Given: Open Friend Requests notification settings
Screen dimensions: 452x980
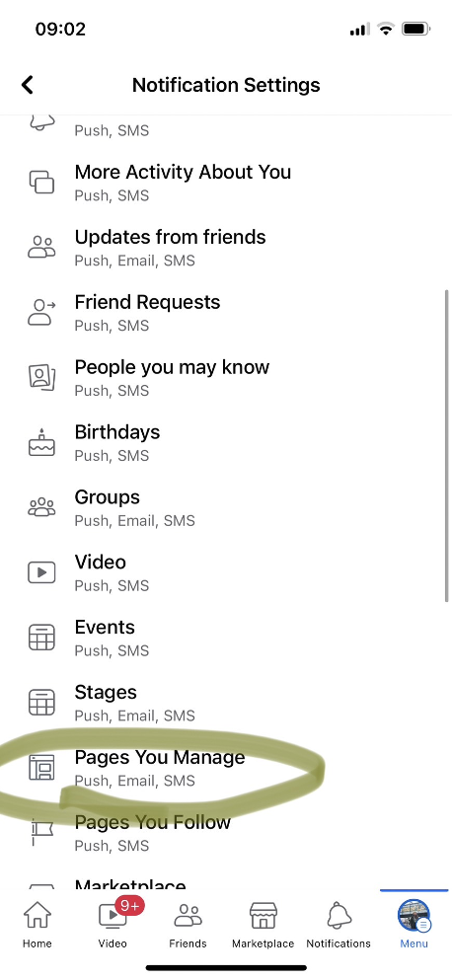Looking at the screenshot, I should coord(226,312).
